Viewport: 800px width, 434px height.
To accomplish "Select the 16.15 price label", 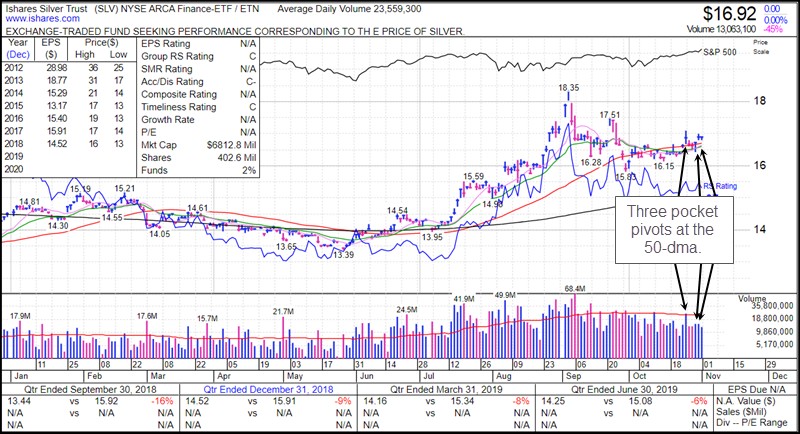I will (664, 166).
